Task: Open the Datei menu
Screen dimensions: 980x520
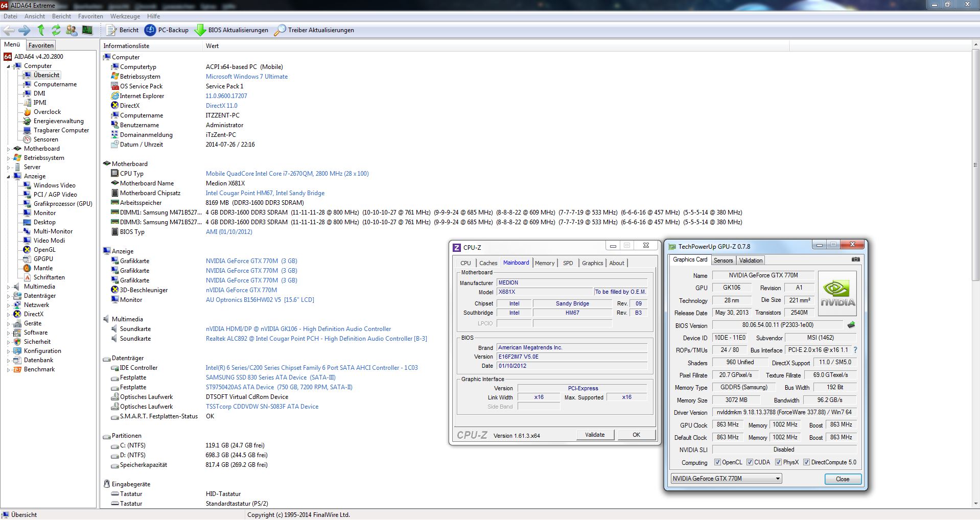Action: coord(10,16)
